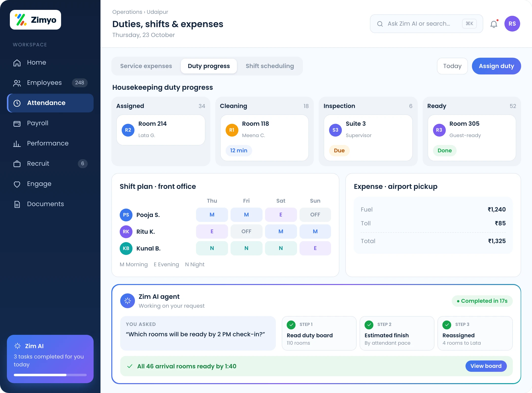Switch to the Service expenses tab
The image size is (532, 393).
point(146,66)
